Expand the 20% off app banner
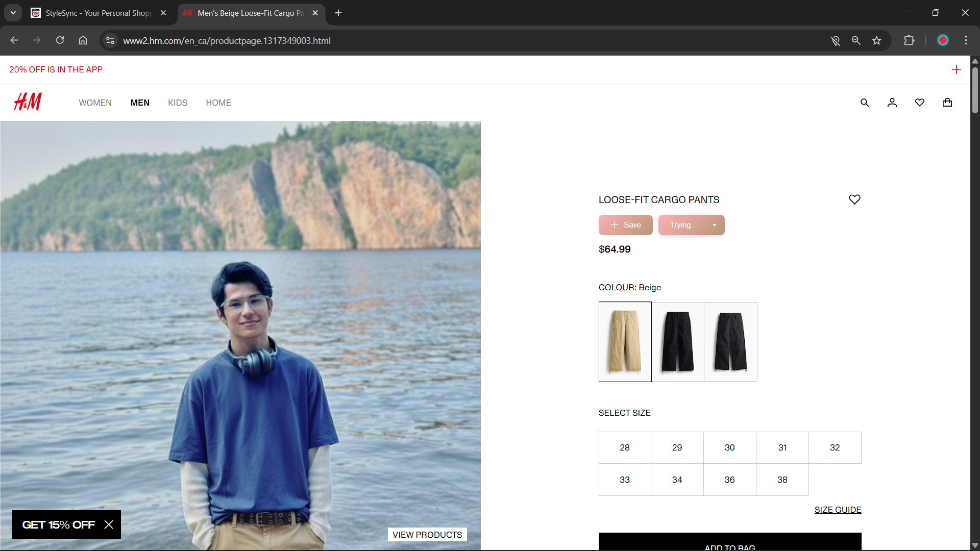This screenshot has height=551, width=980. click(956, 69)
